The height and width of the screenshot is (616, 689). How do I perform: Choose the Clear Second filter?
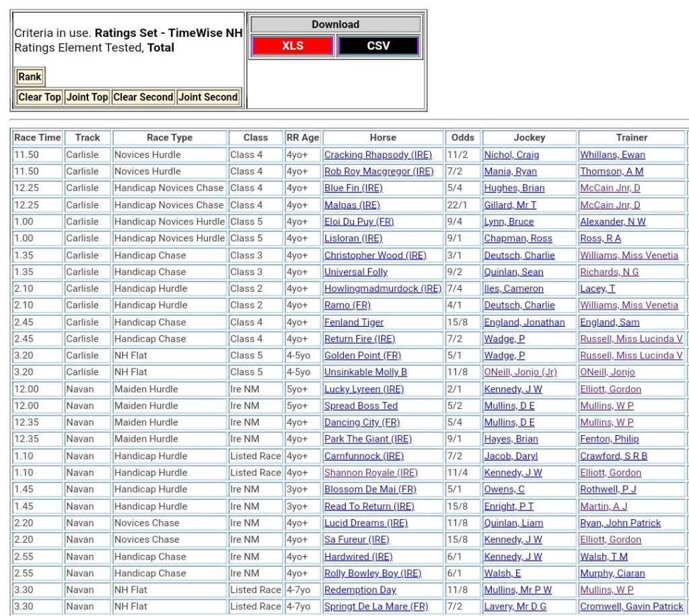point(143,97)
